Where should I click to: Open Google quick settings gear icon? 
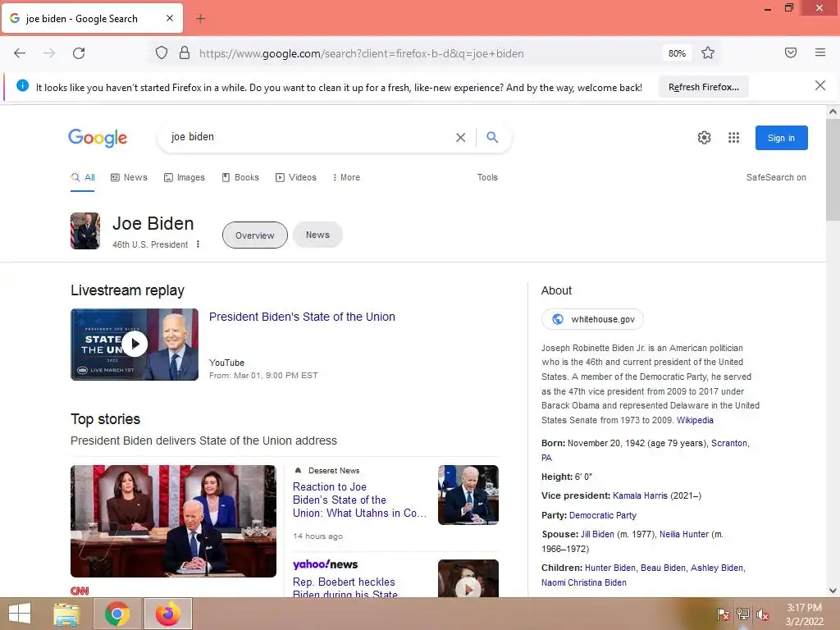[x=704, y=138]
